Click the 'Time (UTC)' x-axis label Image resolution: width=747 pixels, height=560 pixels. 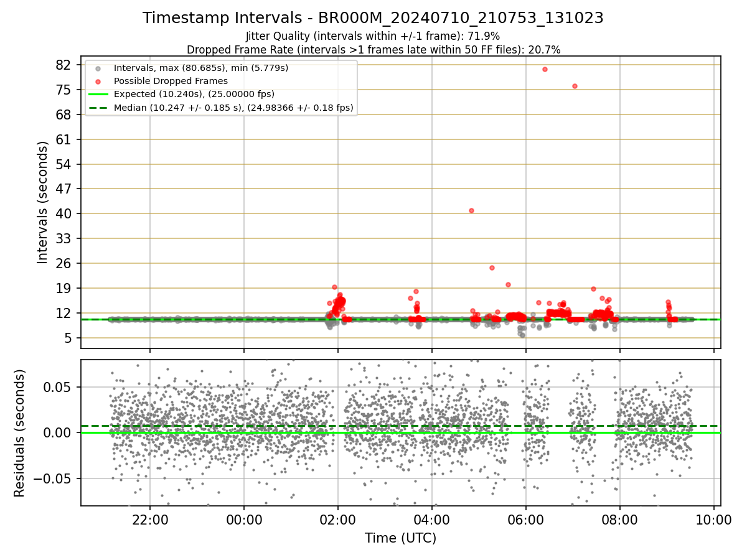pos(400,538)
